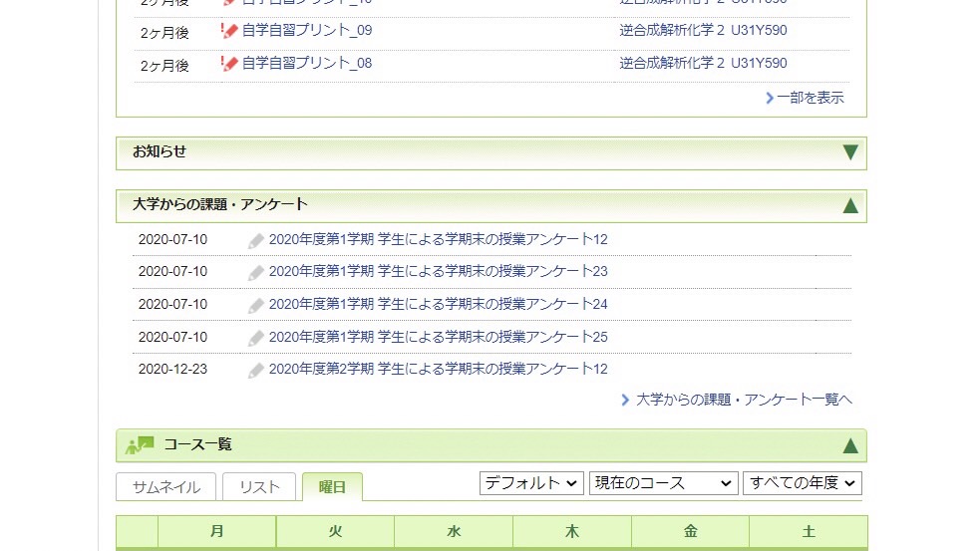The height and width of the screenshot is (551, 980).
Task: Open the 現在のコース filter dropdown
Action: click(x=663, y=483)
